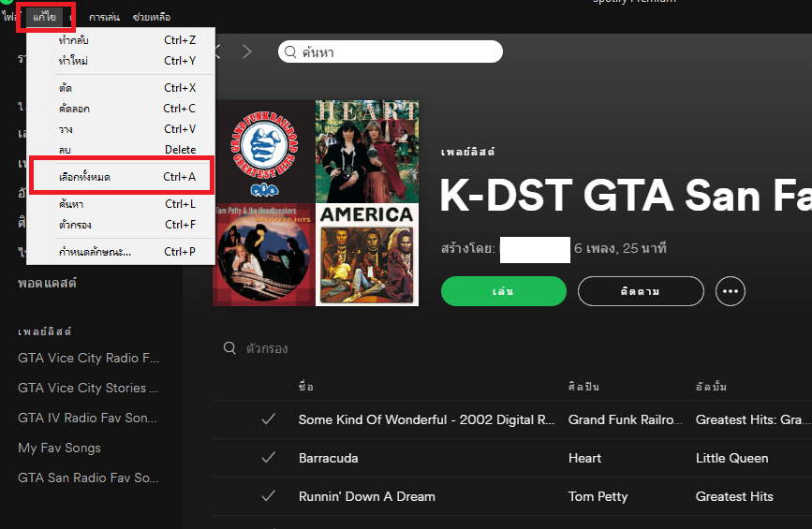Open artist Tom Petty link
This screenshot has height=529, width=812.
(x=598, y=496)
